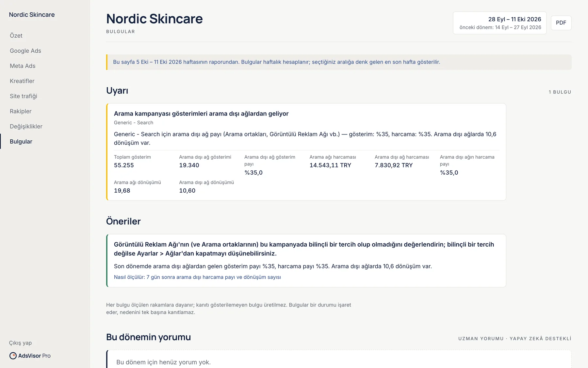Open Meta Ads in the sidebar
This screenshot has height=368, width=588.
23,66
